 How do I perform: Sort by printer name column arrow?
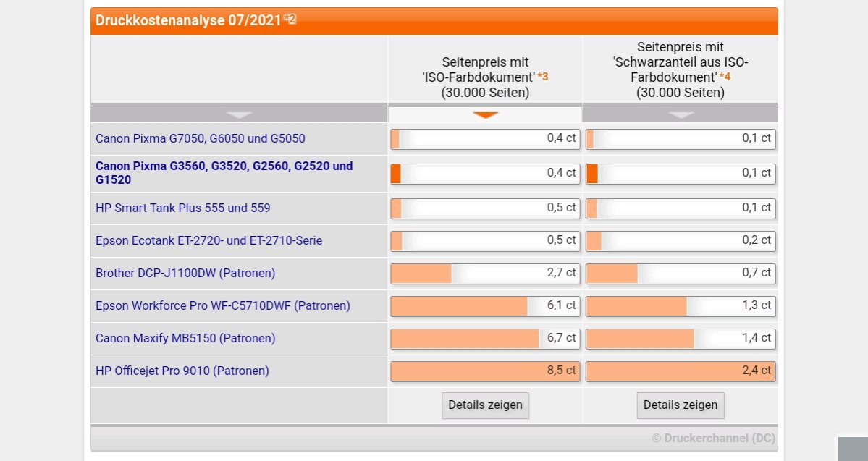pos(239,114)
